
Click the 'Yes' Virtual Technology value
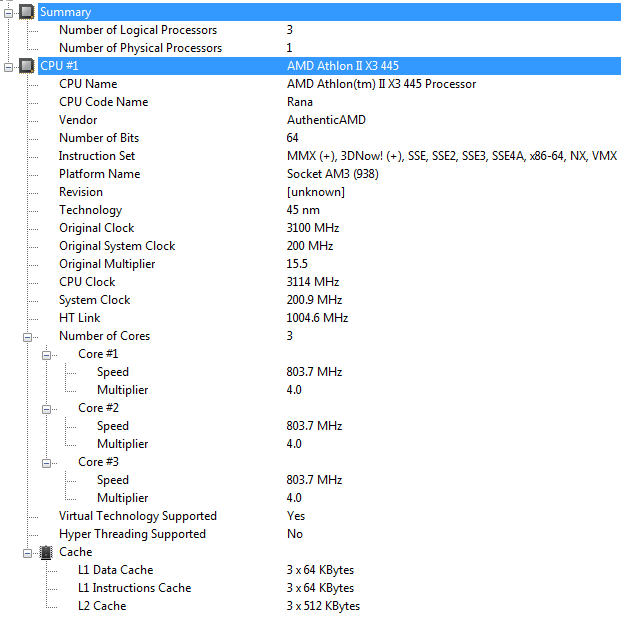[296, 516]
